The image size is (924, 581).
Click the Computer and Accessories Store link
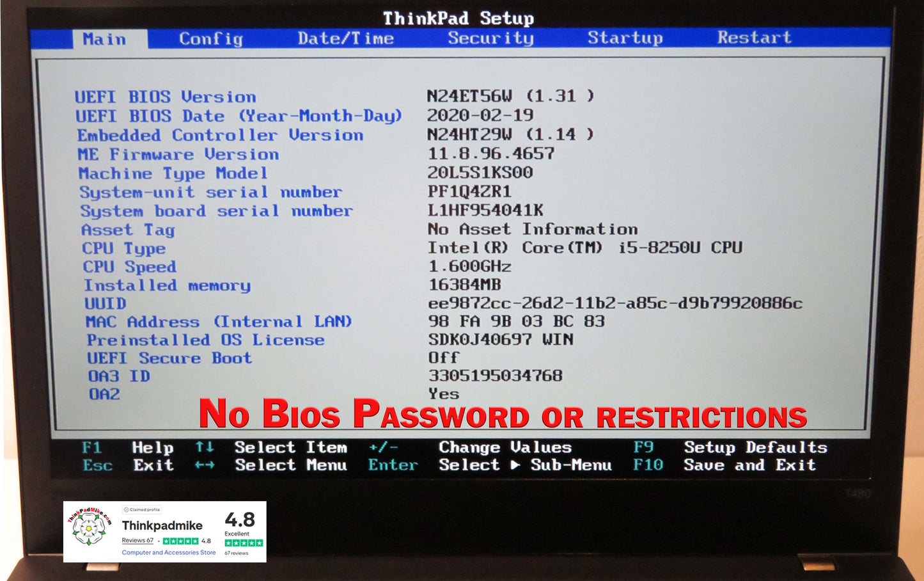tap(169, 553)
